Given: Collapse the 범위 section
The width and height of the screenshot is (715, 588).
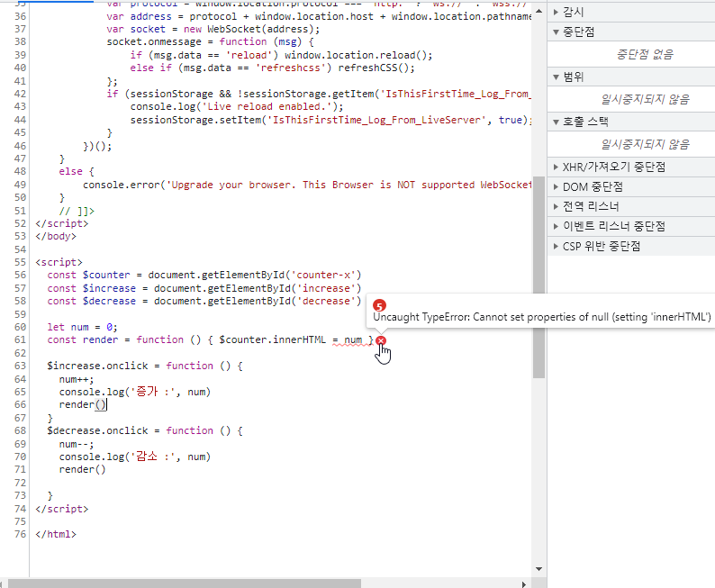Looking at the screenshot, I should tap(556, 77).
